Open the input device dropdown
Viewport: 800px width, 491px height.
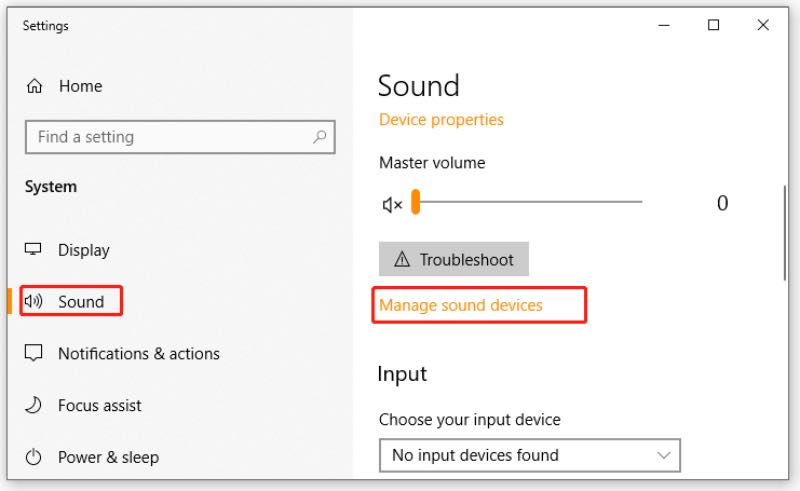click(x=529, y=455)
